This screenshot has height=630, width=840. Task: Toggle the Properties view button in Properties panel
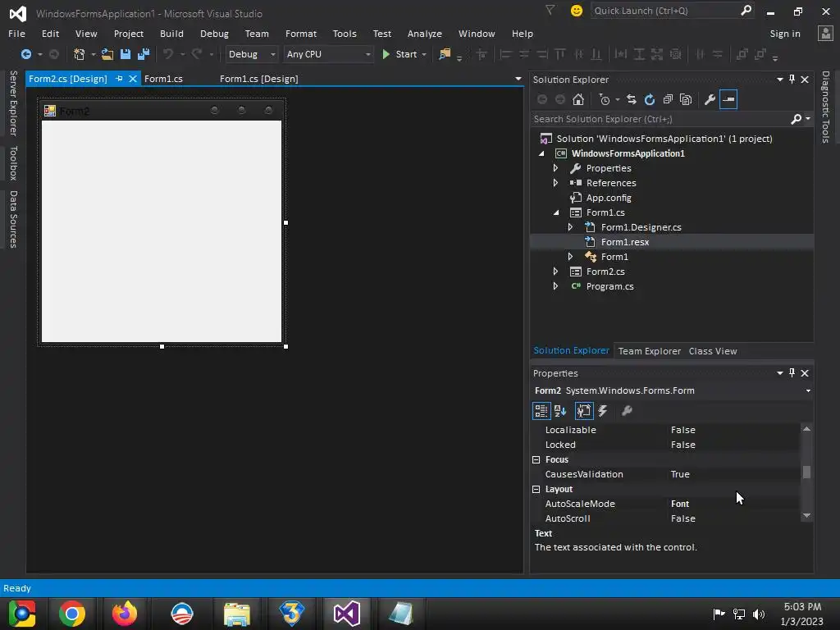pyautogui.click(x=584, y=411)
